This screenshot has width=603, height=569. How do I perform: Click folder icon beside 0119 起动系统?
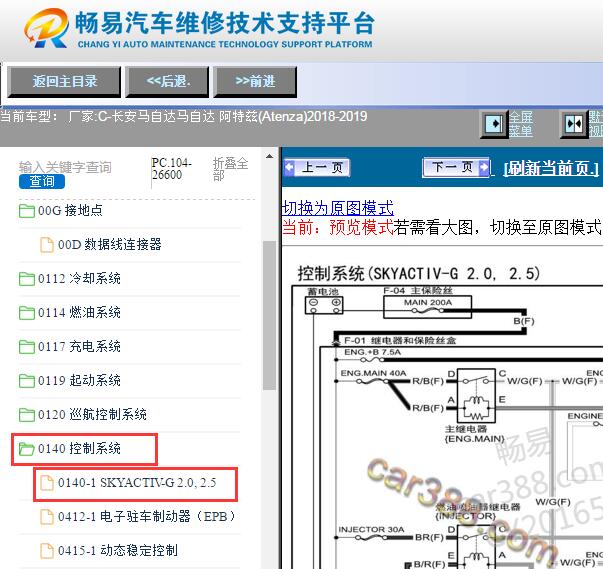tap(27, 381)
